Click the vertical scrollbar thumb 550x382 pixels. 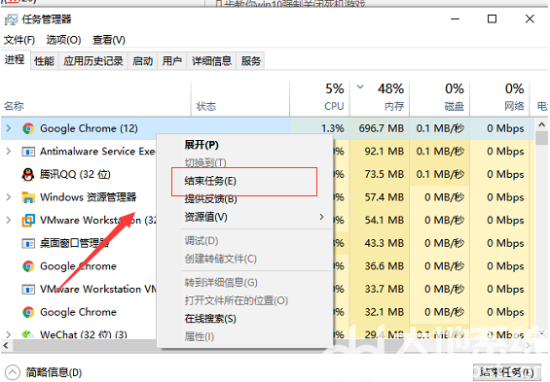click(x=542, y=138)
